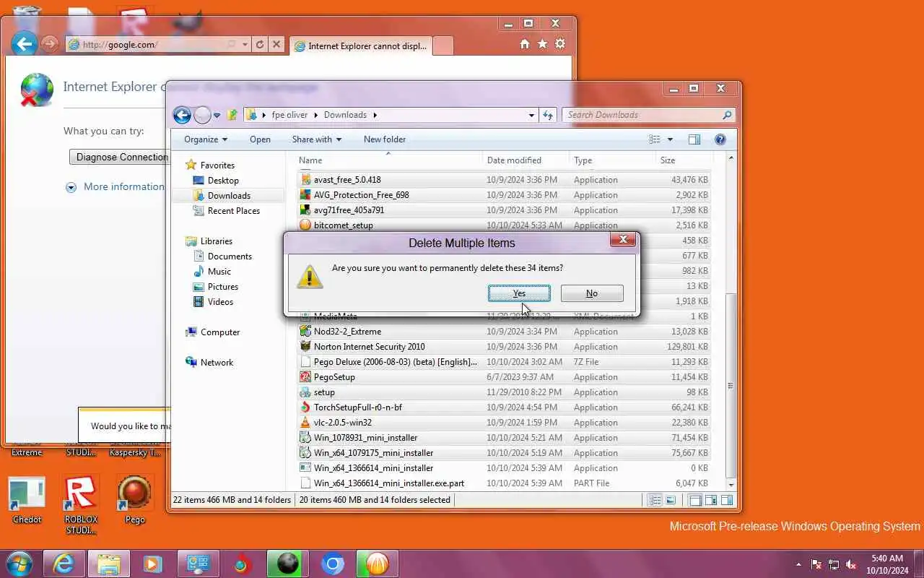Refresh the Internet Explorer page

[260, 45]
